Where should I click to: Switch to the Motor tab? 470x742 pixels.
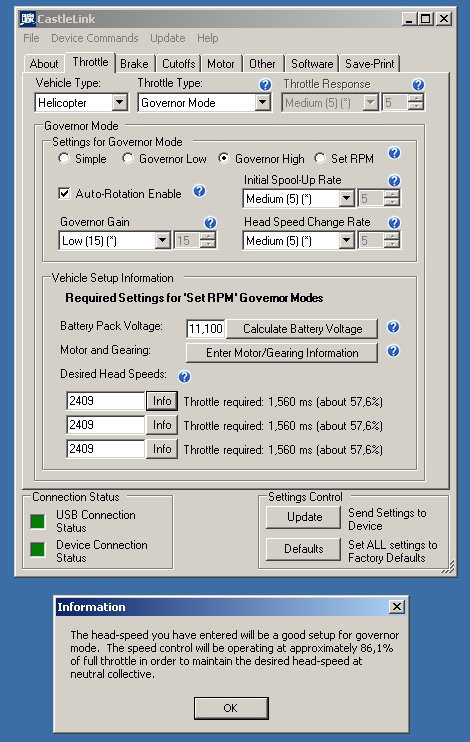pyautogui.click(x=221, y=63)
